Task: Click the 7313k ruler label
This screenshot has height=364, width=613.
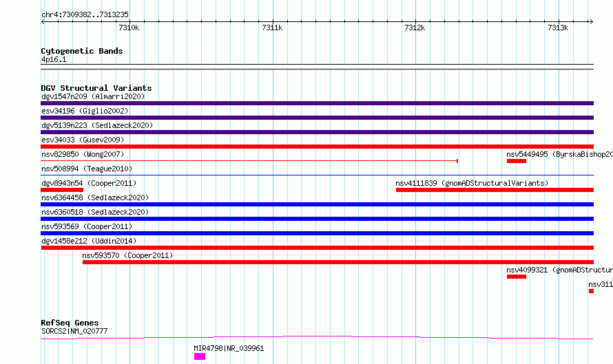Action: pos(558,28)
